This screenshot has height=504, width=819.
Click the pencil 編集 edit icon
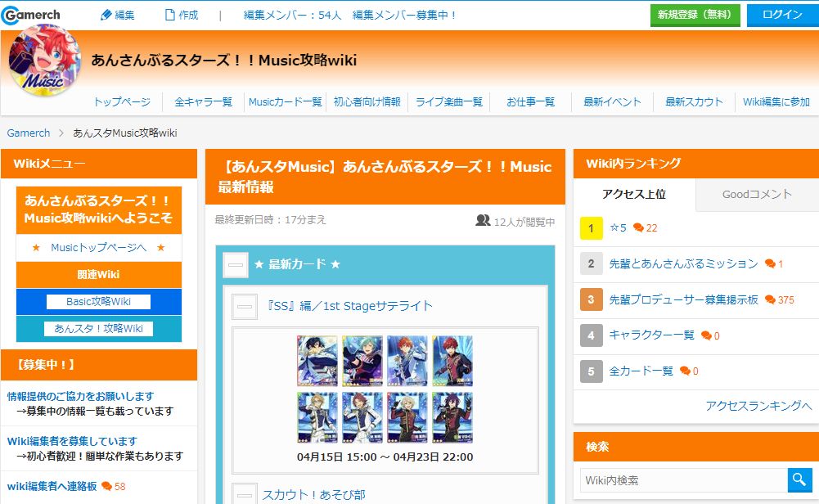coord(106,16)
